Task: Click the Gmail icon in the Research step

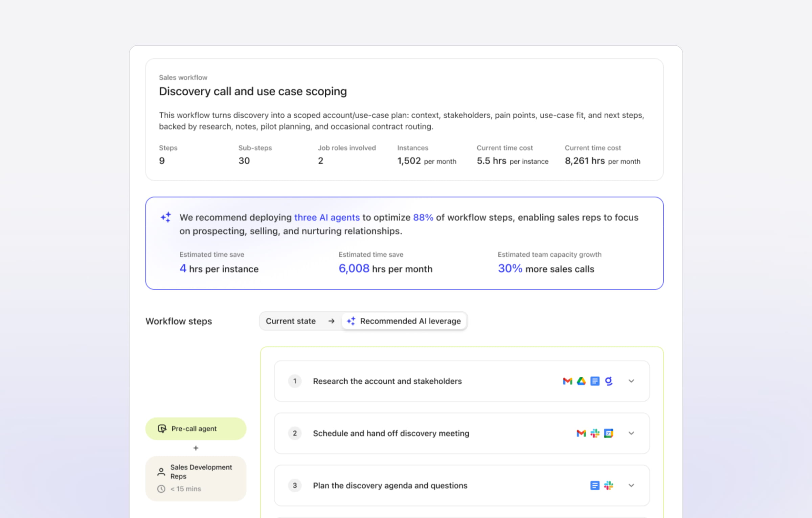Action: click(567, 381)
